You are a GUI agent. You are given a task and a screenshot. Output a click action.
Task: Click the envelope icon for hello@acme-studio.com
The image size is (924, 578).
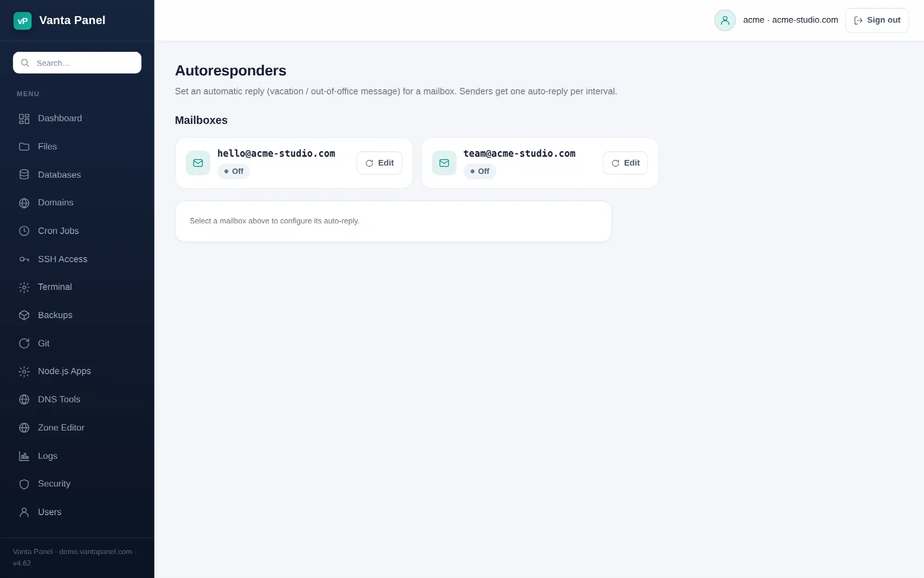198,163
